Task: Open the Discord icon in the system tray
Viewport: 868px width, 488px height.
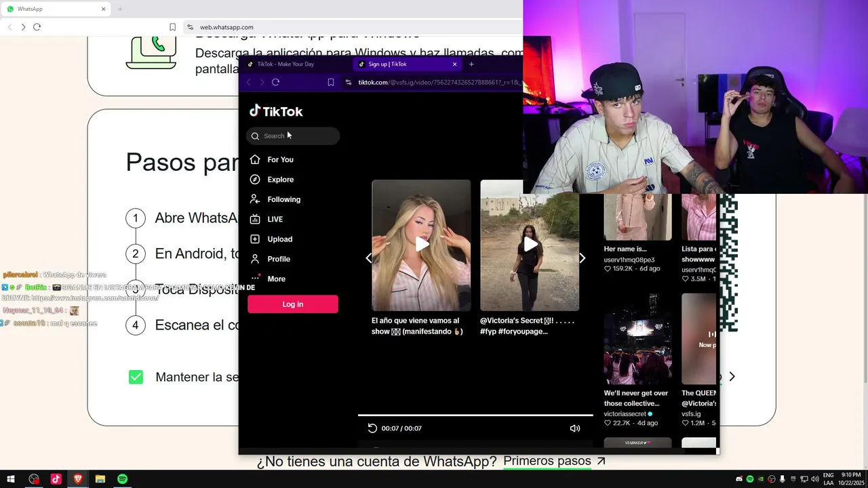Action: (x=738, y=479)
